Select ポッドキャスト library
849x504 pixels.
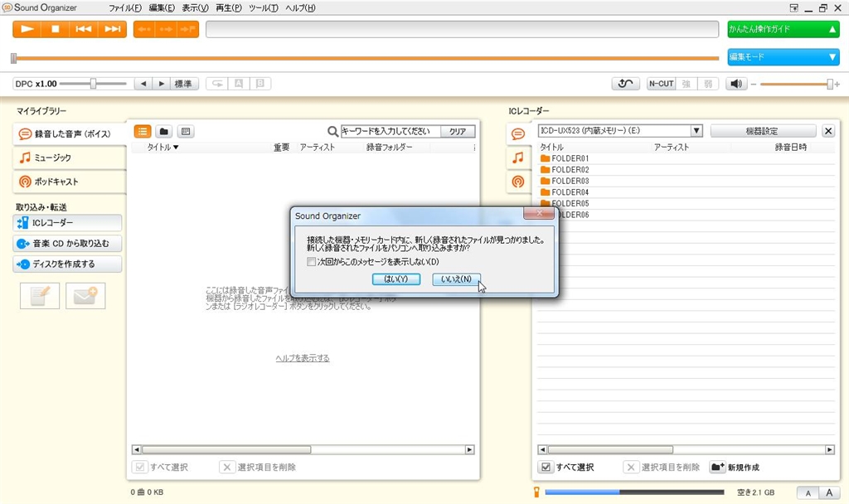(x=70, y=182)
